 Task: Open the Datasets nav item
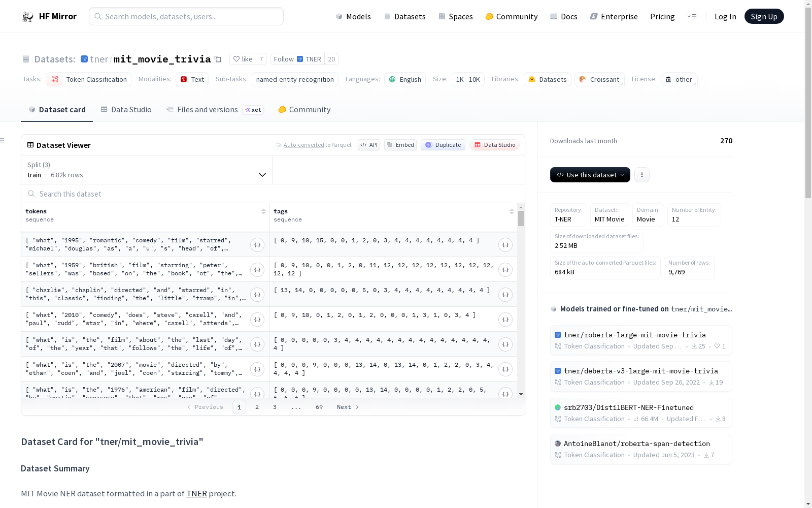(404, 16)
